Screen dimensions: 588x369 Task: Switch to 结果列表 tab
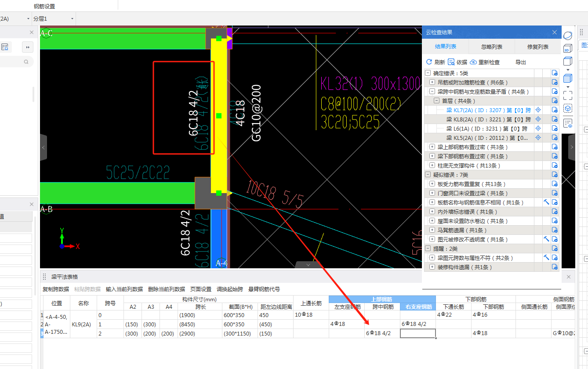click(x=446, y=47)
